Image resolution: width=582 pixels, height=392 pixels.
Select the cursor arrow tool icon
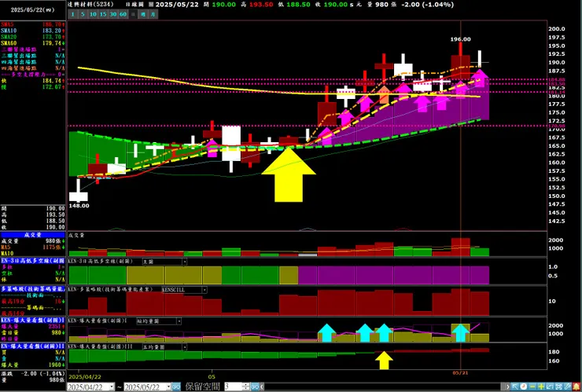(x=515, y=387)
